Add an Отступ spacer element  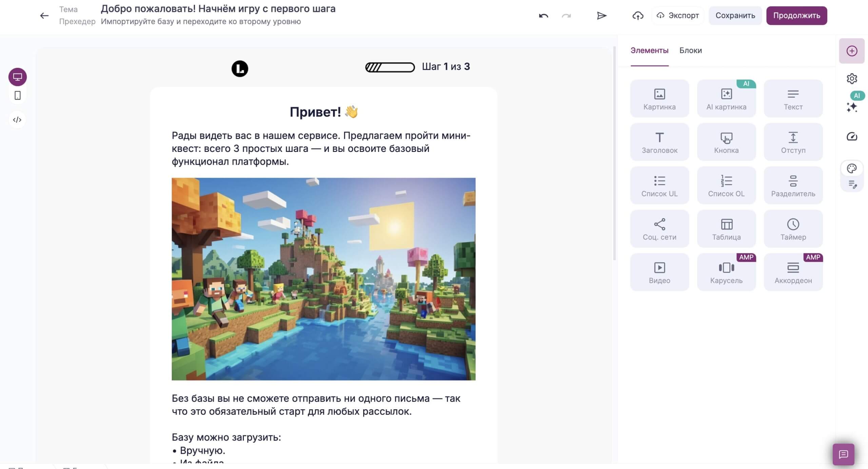(x=793, y=142)
